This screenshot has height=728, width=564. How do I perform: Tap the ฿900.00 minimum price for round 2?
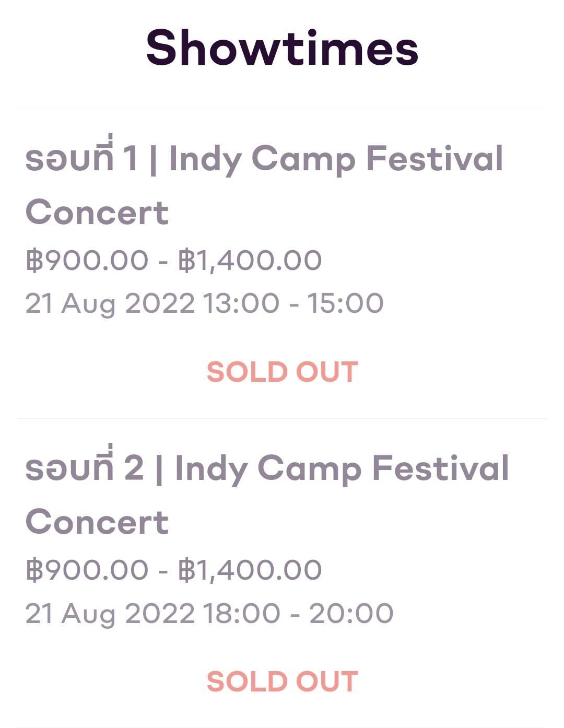point(87,570)
